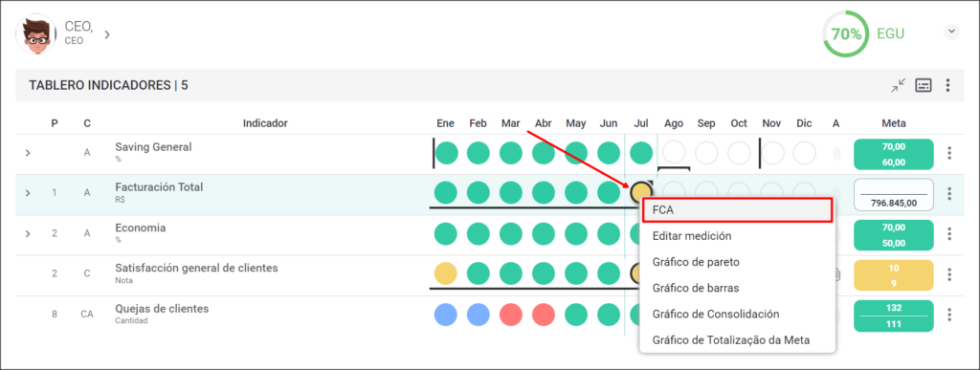The width and height of the screenshot is (980, 370).
Task: Click the 70% progress ring
Action: 846,33
